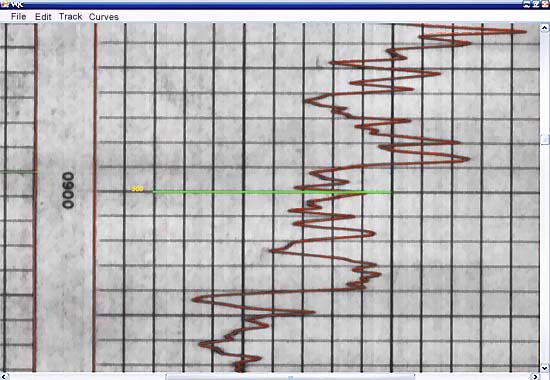
Task: Click vertical scrollbar down arrow
Action: pyautogui.click(x=544, y=368)
